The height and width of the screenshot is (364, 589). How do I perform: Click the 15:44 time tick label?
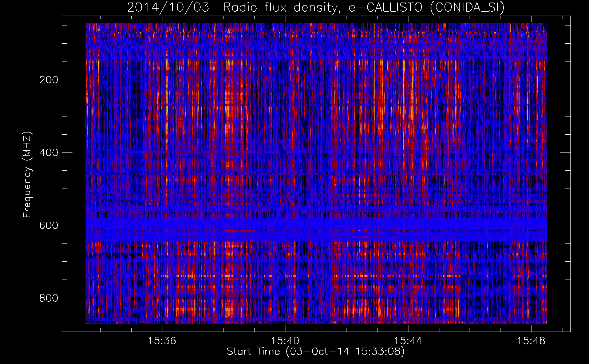408,341
